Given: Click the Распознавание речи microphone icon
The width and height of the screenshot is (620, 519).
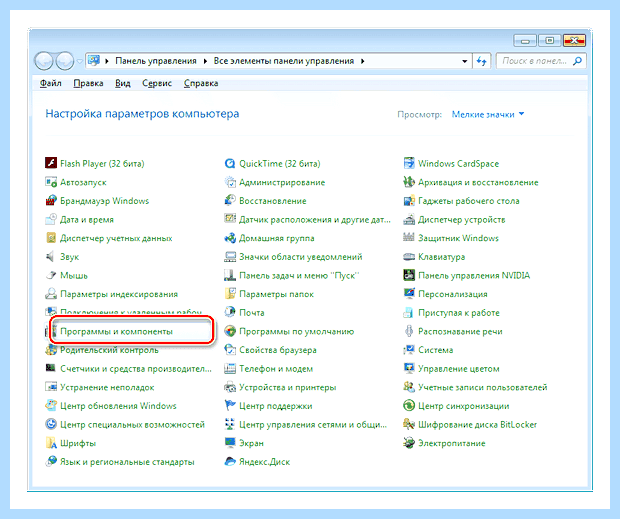Looking at the screenshot, I should click(409, 331).
